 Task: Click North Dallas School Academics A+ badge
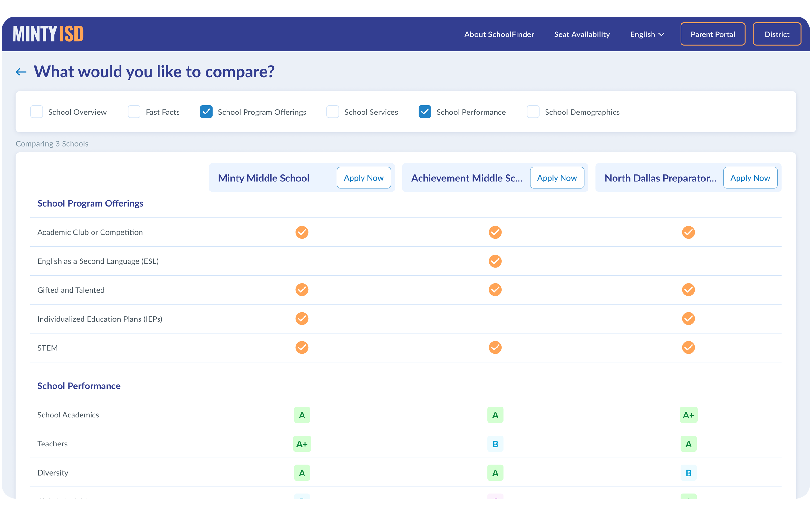pos(688,415)
